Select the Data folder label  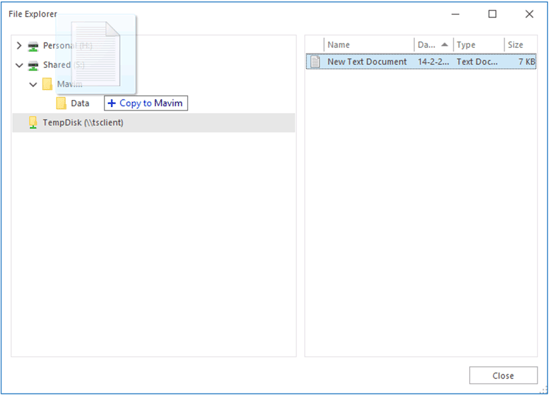click(80, 103)
